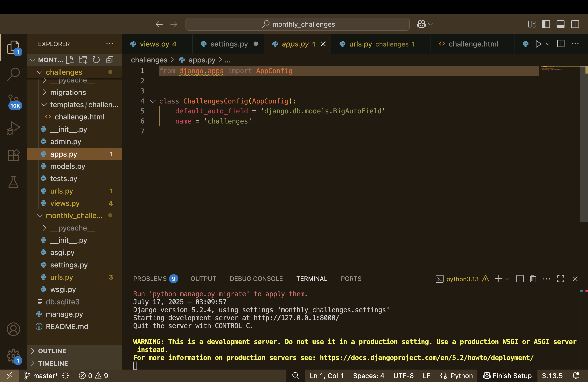The width and height of the screenshot is (588, 382).
Task: Open the Manage gear settings icon
Action: point(13,356)
